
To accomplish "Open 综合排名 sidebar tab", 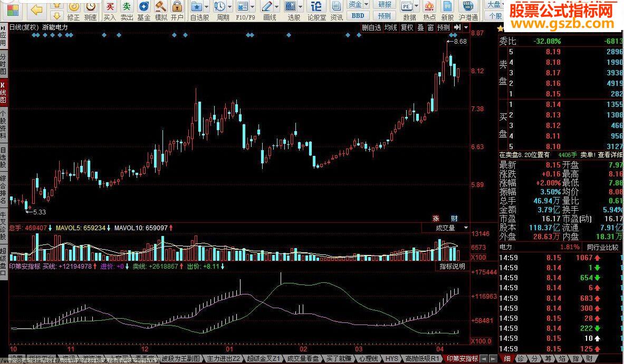I will pyautogui.click(x=3, y=190).
